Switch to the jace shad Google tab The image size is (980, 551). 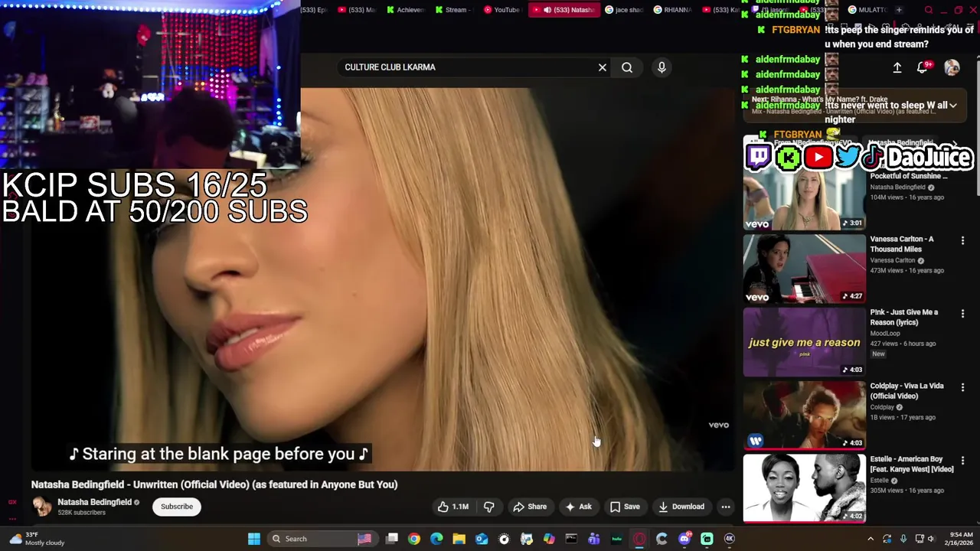[x=625, y=10]
